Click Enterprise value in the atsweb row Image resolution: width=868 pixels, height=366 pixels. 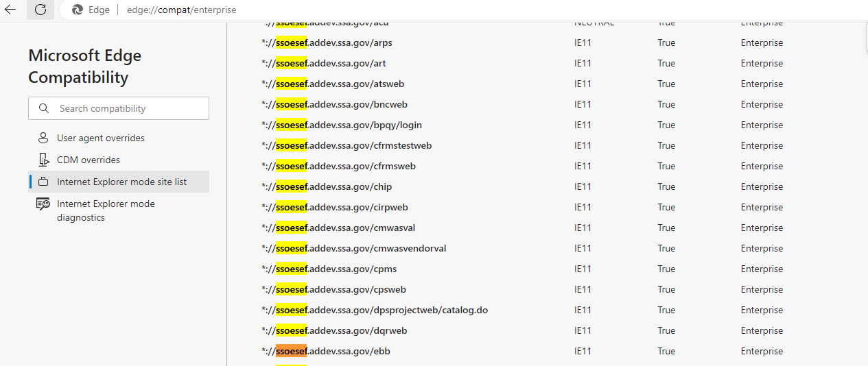click(762, 84)
